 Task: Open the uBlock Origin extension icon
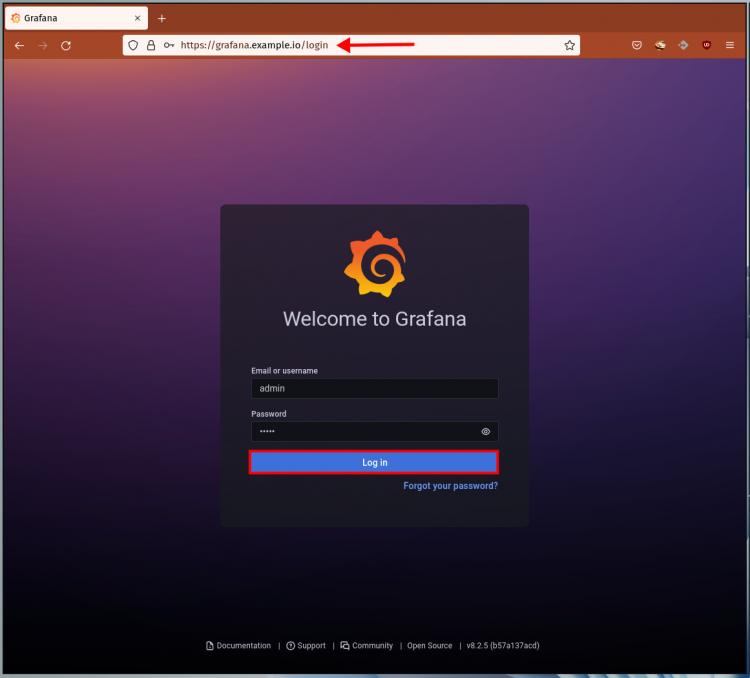(x=706, y=45)
